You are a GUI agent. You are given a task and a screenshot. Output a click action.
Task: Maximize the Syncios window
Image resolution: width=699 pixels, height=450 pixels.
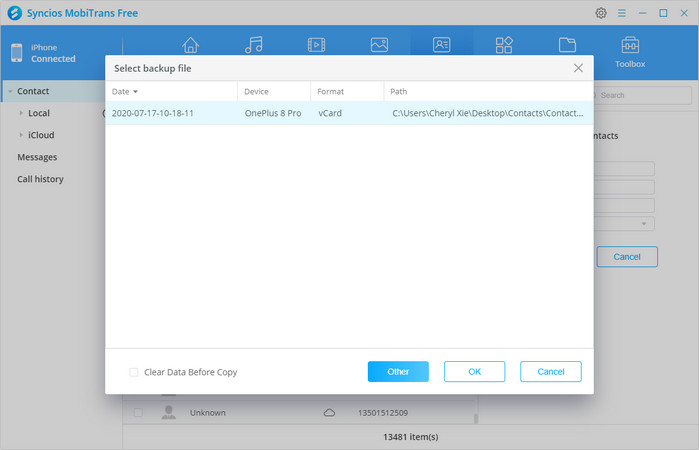point(663,13)
